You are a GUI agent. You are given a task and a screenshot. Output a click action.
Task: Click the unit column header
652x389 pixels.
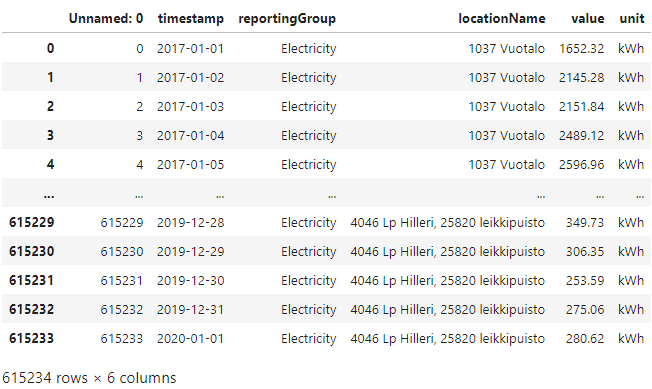pos(632,18)
